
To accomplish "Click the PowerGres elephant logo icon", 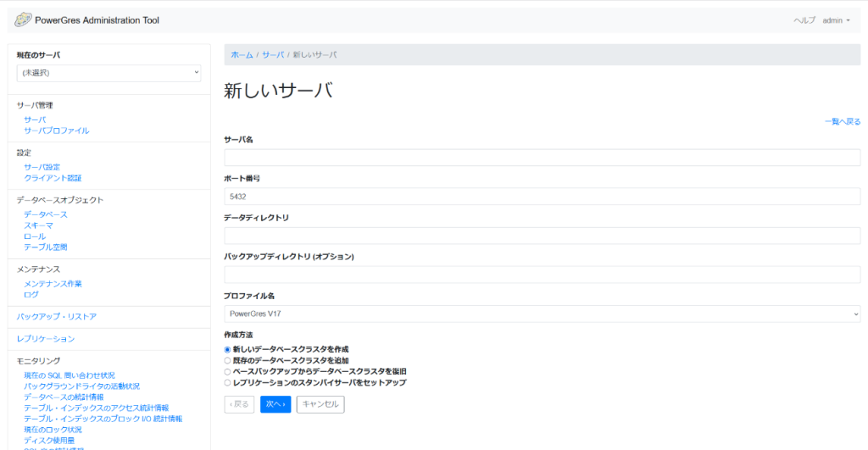I will [x=23, y=20].
